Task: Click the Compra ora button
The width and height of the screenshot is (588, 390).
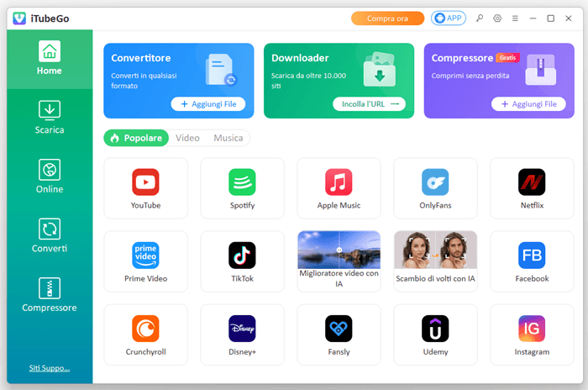Action: tap(387, 18)
